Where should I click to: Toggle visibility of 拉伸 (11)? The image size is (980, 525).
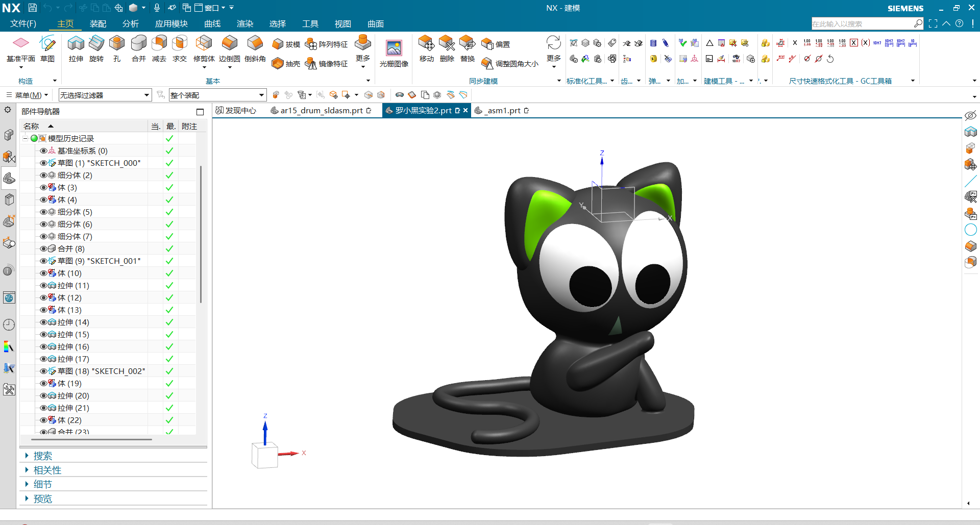click(x=43, y=285)
